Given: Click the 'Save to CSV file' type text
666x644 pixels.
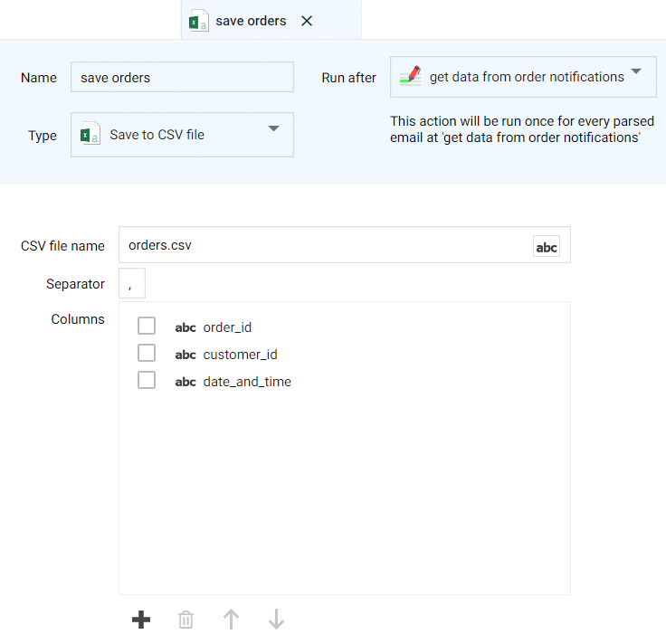Looking at the screenshot, I should pos(157,135).
